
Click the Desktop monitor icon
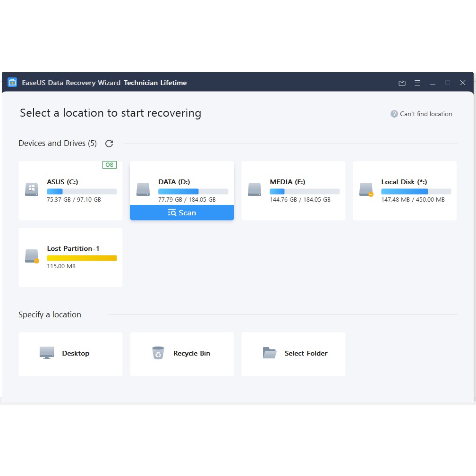tap(47, 353)
